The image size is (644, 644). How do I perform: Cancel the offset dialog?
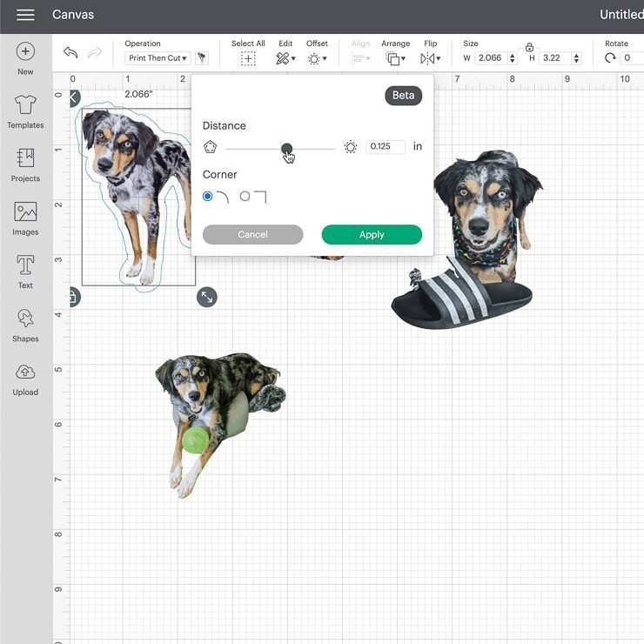[x=252, y=234]
